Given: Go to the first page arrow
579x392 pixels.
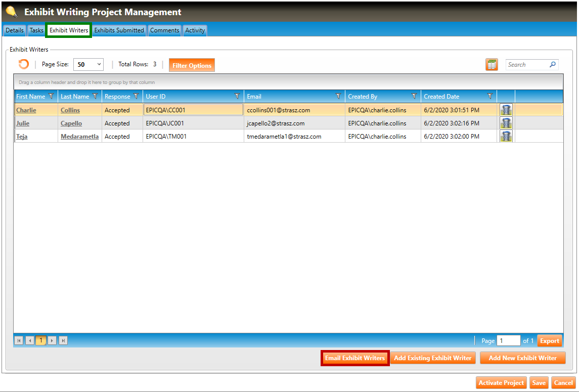Looking at the screenshot, I should (19, 341).
